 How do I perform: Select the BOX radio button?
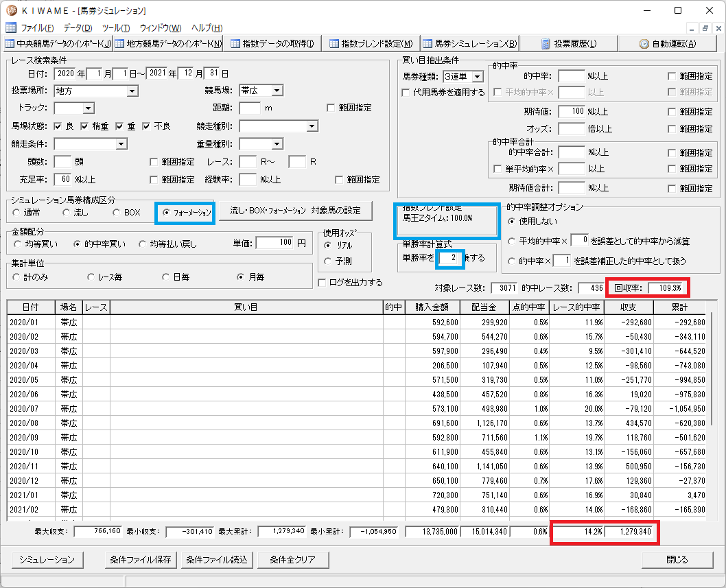[x=116, y=213]
